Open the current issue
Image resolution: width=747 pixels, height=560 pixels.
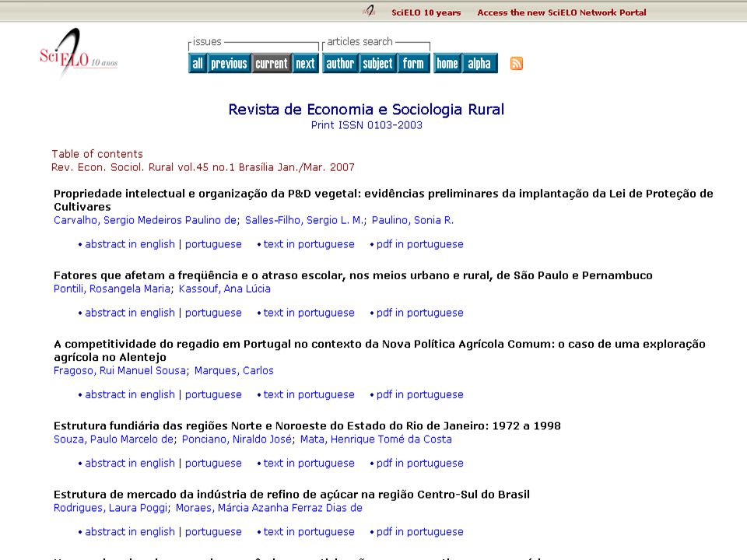coord(272,63)
